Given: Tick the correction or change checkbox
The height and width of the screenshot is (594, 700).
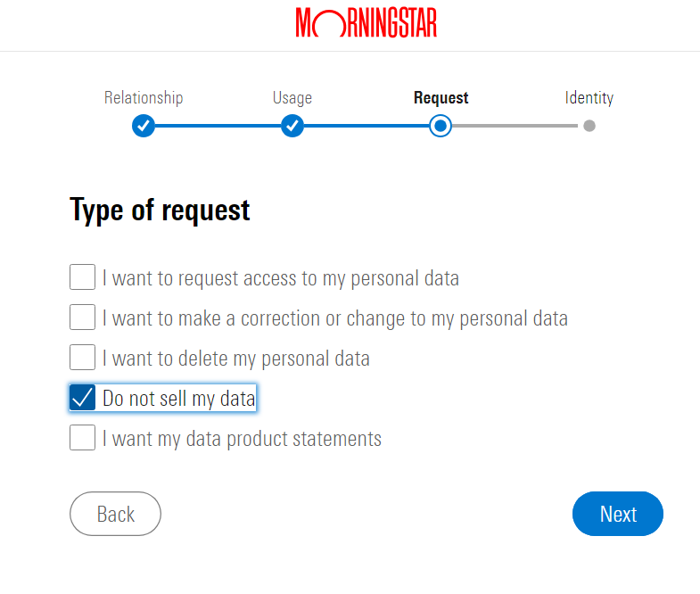Looking at the screenshot, I should [x=82, y=318].
